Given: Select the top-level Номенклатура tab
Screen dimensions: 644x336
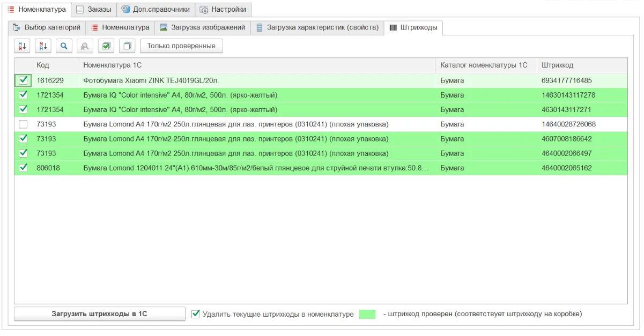Looking at the screenshot, I should (x=36, y=9).
